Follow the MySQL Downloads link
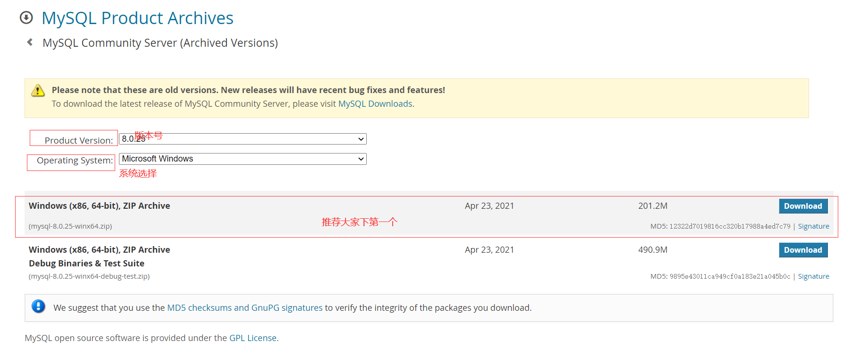The height and width of the screenshot is (350, 868). (x=375, y=104)
